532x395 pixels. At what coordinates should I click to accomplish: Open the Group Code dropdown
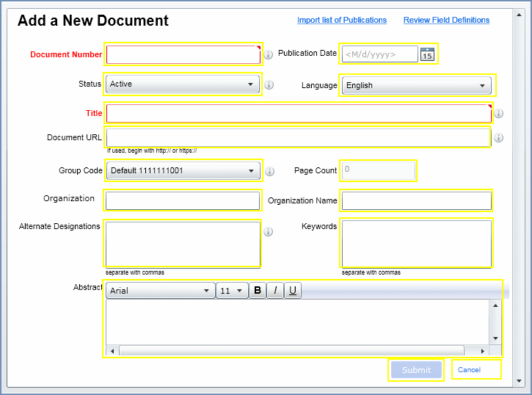click(x=183, y=171)
